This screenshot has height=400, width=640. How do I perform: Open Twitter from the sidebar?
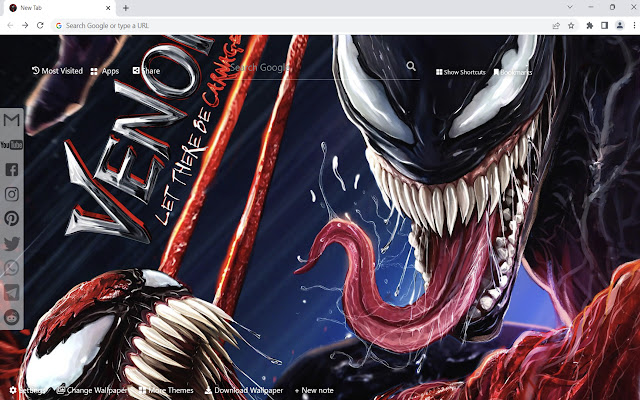pyautogui.click(x=11, y=244)
